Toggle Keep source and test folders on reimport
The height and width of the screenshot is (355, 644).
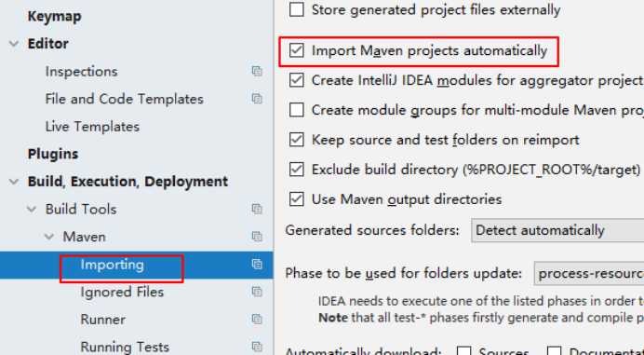pyautogui.click(x=297, y=140)
